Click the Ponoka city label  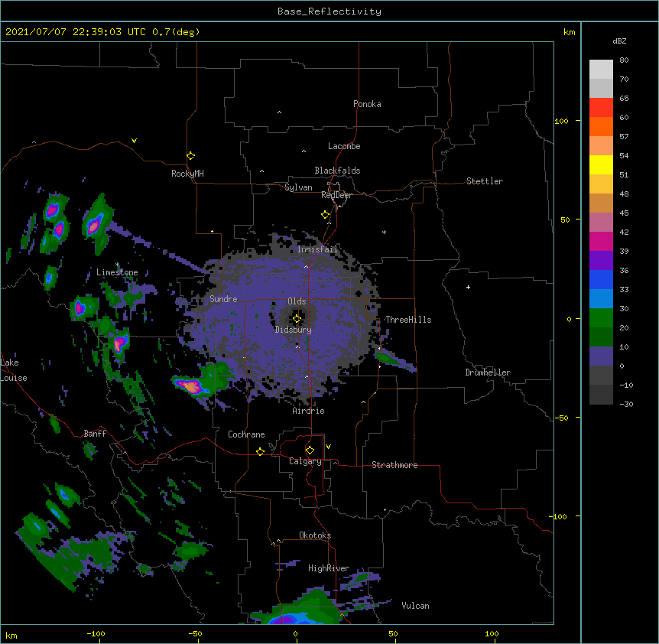coord(367,104)
